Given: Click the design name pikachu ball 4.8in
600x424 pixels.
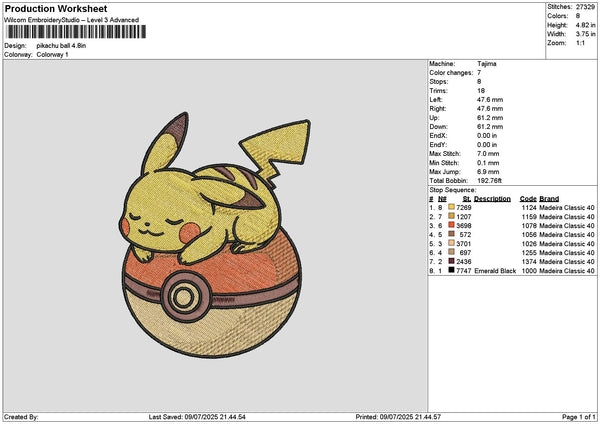Looking at the screenshot, I should point(61,46).
